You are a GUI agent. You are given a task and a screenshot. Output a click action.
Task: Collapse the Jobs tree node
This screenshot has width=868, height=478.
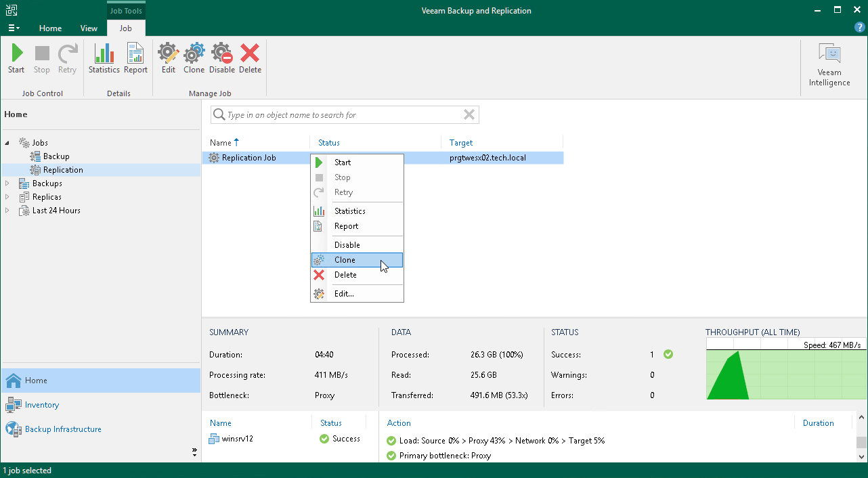pos(7,143)
